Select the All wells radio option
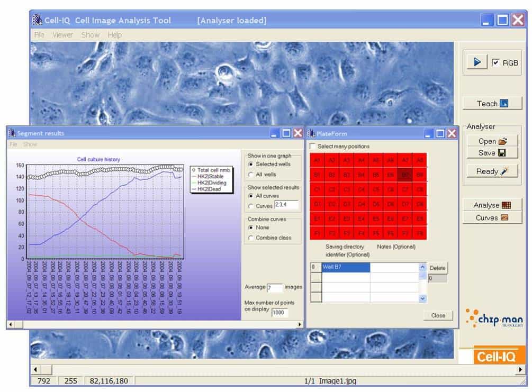The width and height of the screenshot is (532, 392). pos(251,174)
